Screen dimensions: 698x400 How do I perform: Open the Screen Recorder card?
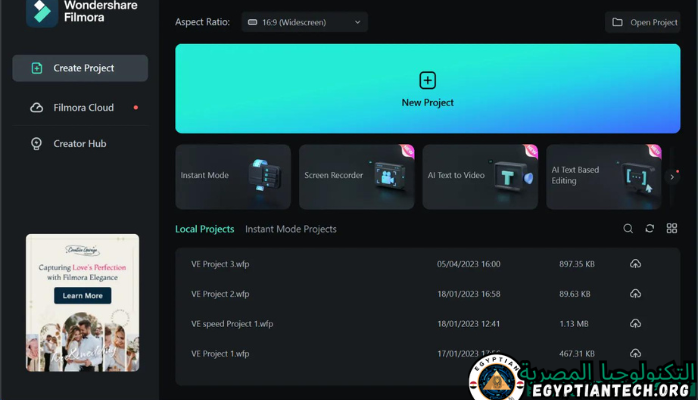357,177
